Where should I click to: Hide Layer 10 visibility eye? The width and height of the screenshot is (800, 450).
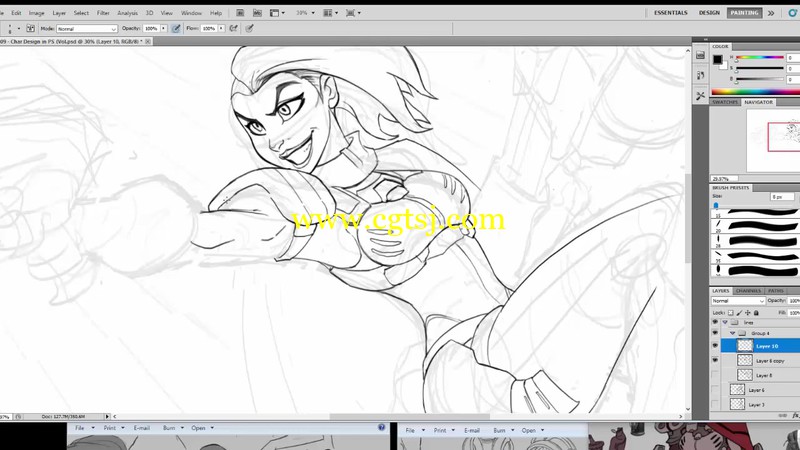(715, 345)
